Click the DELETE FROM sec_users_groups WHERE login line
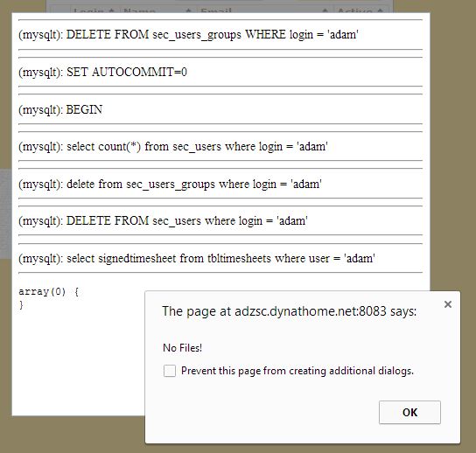Image resolution: width=476 pixels, height=453 pixels. point(188,35)
